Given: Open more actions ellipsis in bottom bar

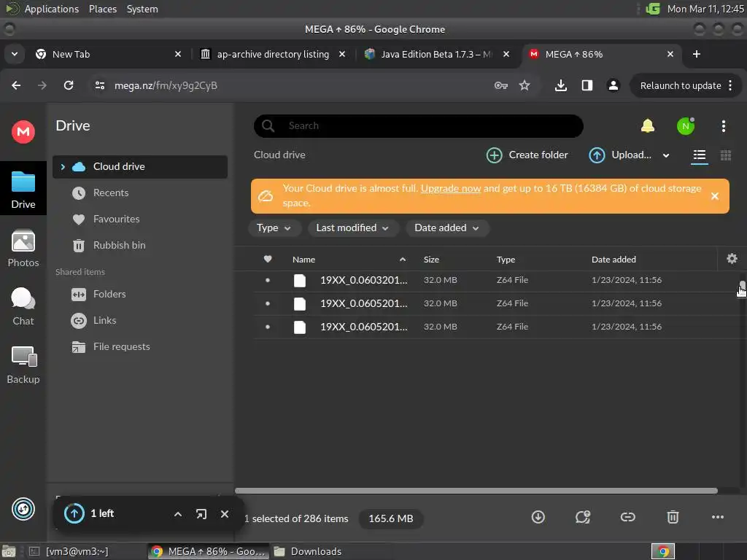Looking at the screenshot, I should (718, 517).
